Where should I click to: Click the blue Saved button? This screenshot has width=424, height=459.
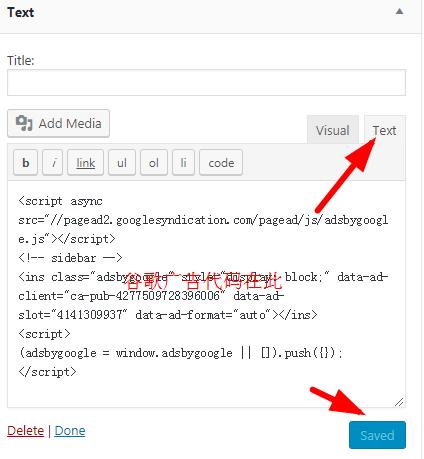pos(377,435)
